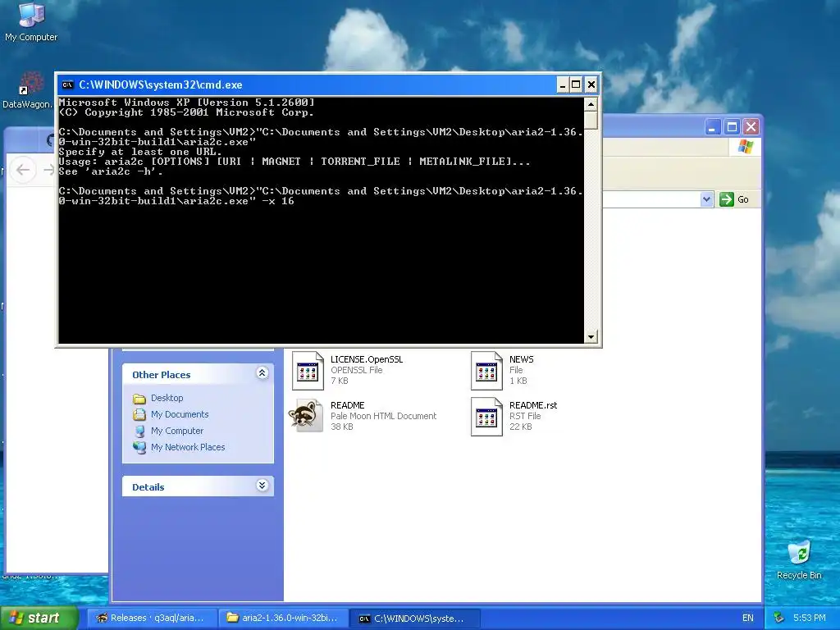
Task: Click the system tray network icon
Action: pos(779,618)
